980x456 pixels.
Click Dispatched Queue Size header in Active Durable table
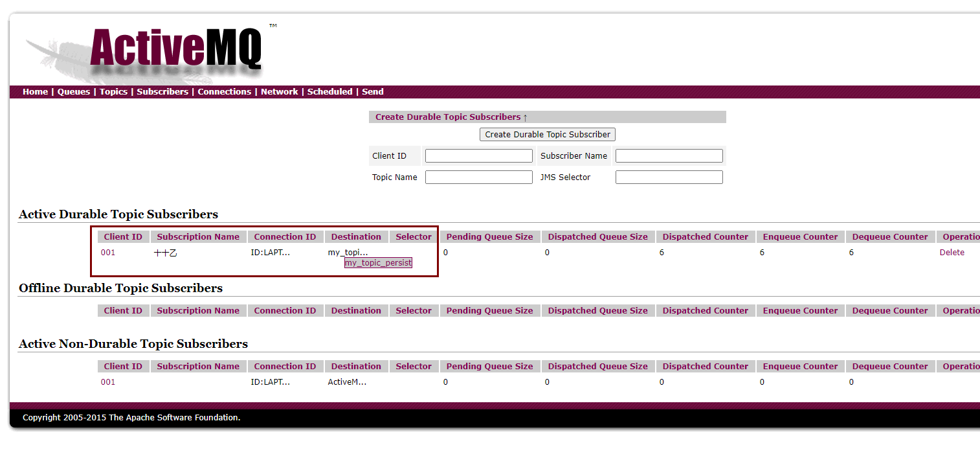pos(597,237)
